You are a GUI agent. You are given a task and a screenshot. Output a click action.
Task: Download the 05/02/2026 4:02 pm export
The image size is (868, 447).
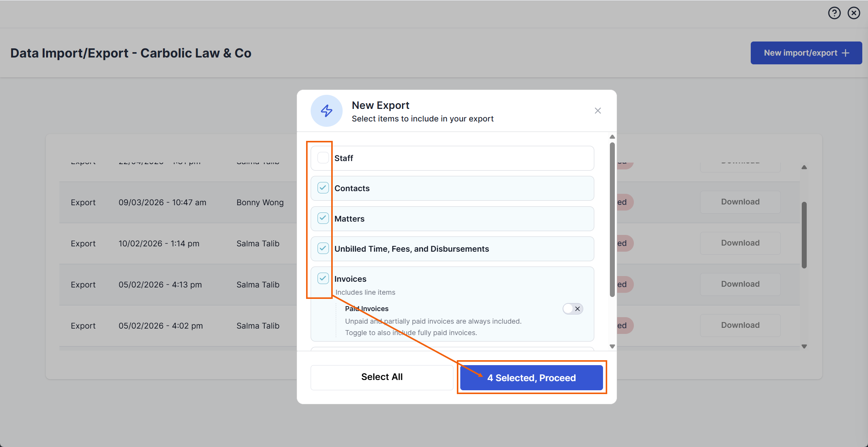coord(740,326)
